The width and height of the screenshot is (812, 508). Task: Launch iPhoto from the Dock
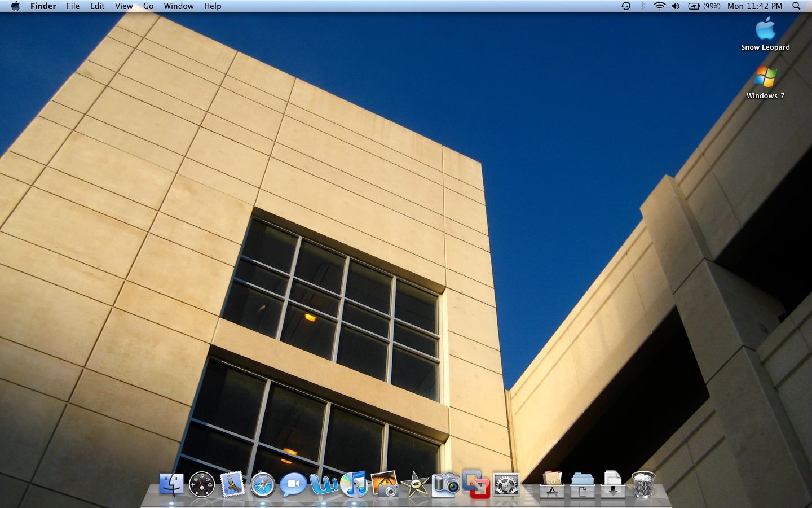[385, 484]
